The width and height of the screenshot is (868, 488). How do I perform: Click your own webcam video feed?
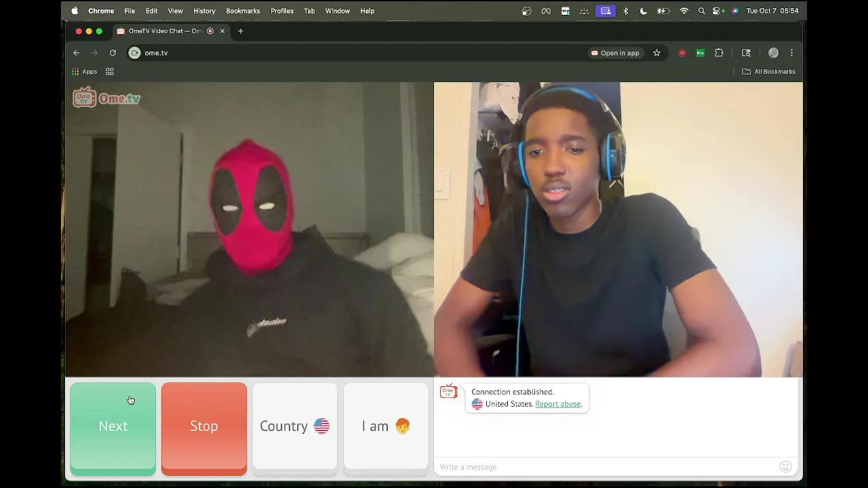(618, 229)
